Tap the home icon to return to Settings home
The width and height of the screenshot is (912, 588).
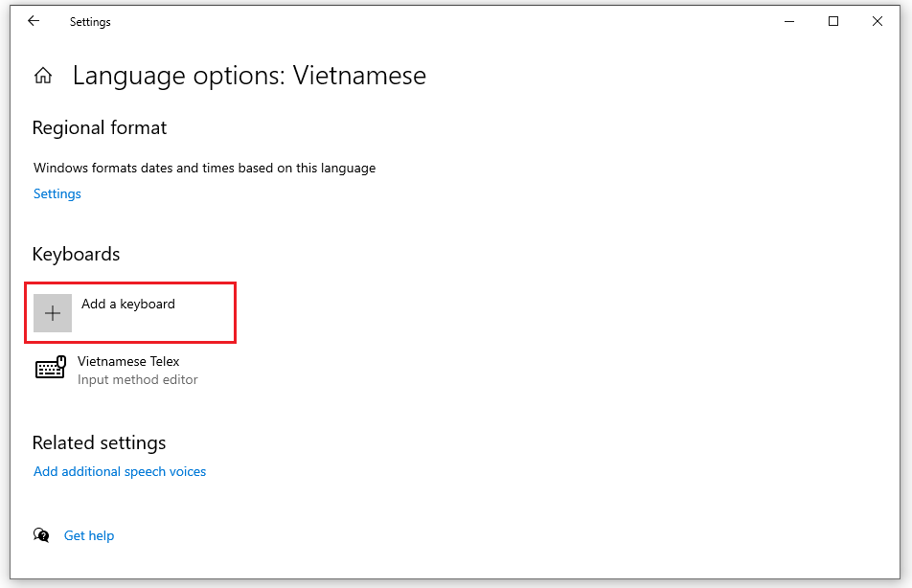[43, 75]
